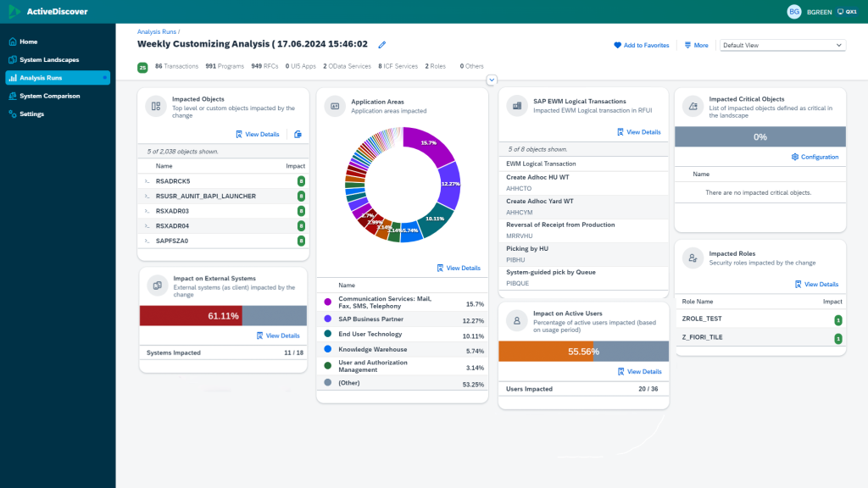Screen dimensions: 868x488
Task: Click the Impact on External Systems card icon
Action: click(157, 286)
